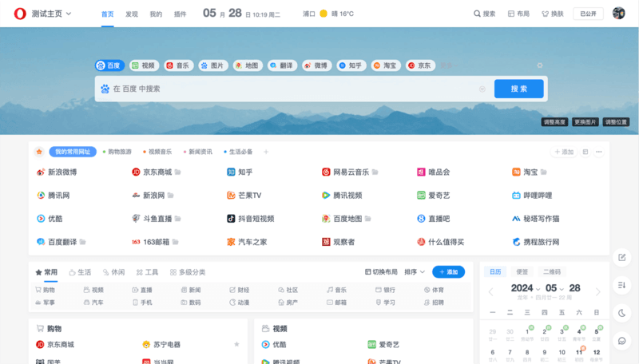Screen dimensions: 639x364
Task: Select the 百度 search engine chip
Action: (109, 65)
